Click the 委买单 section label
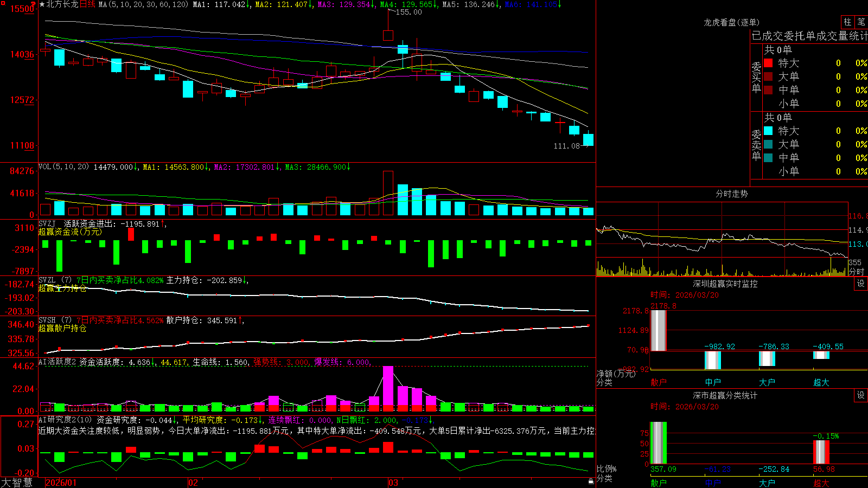 [x=756, y=78]
